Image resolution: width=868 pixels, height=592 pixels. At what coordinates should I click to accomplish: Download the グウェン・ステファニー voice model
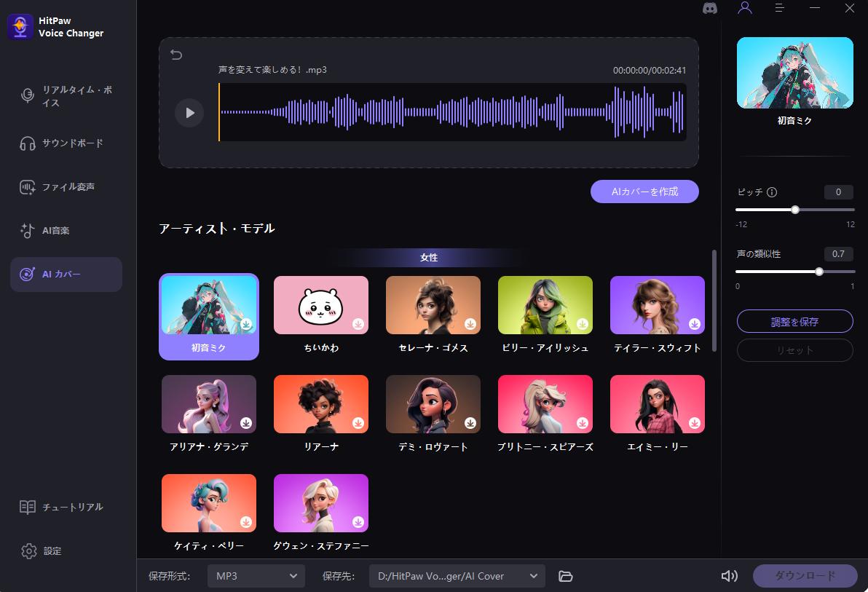coord(358,521)
